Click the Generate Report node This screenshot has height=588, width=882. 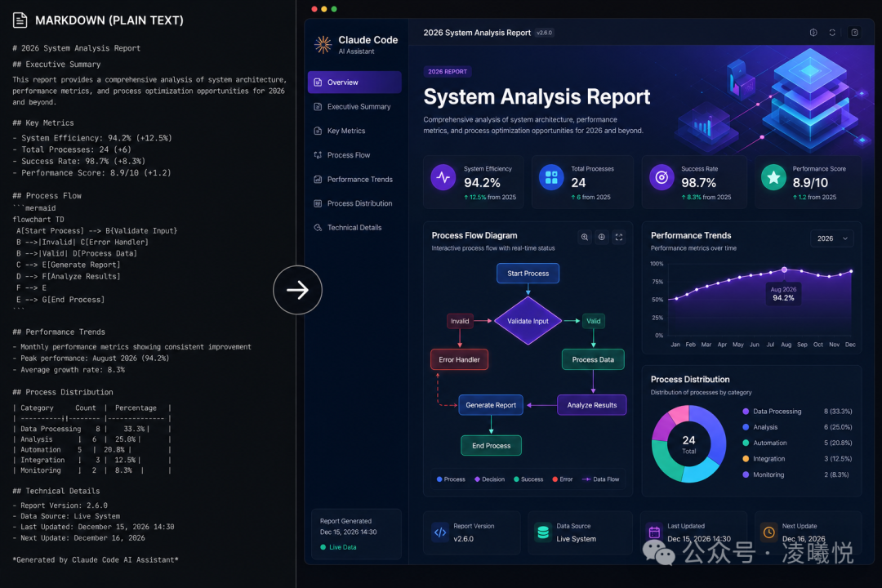[491, 405]
